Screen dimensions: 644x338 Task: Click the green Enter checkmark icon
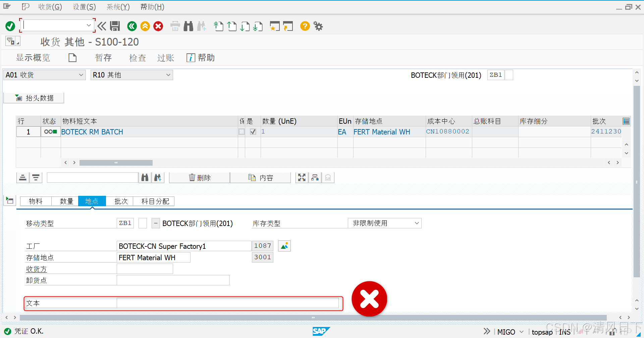[10, 26]
